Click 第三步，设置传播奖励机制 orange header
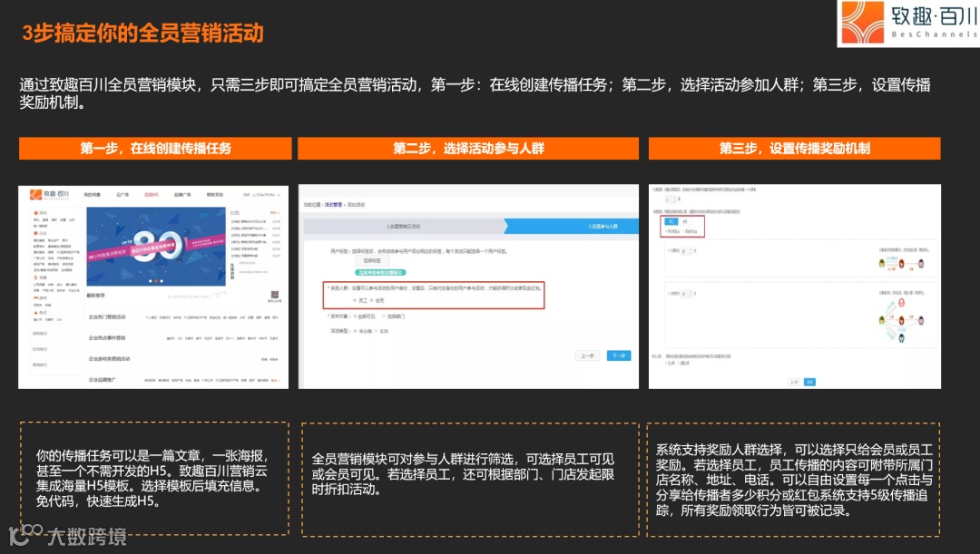The height and width of the screenshot is (554, 980). [x=794, y=148]
